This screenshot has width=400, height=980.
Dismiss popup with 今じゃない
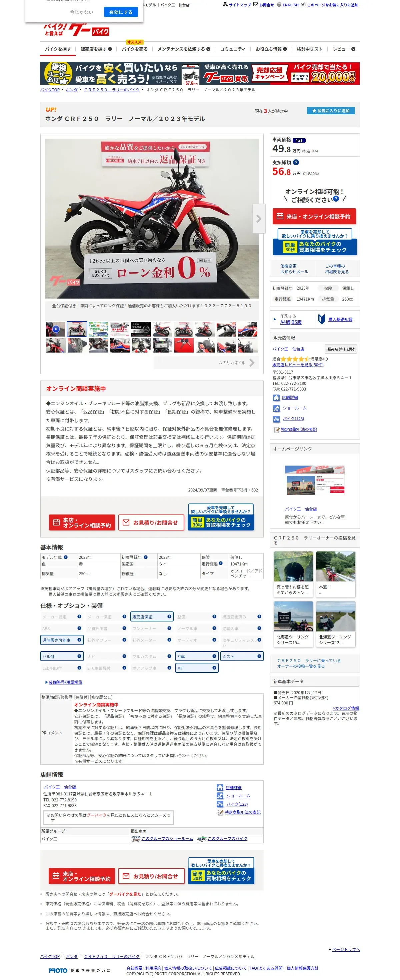81,12
